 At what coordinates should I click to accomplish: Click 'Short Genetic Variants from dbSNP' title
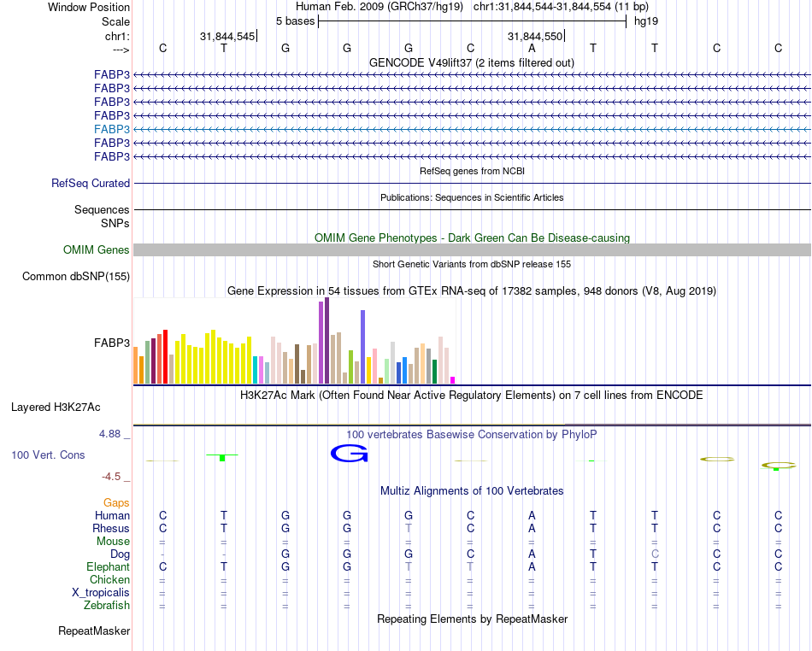(472, 264)
